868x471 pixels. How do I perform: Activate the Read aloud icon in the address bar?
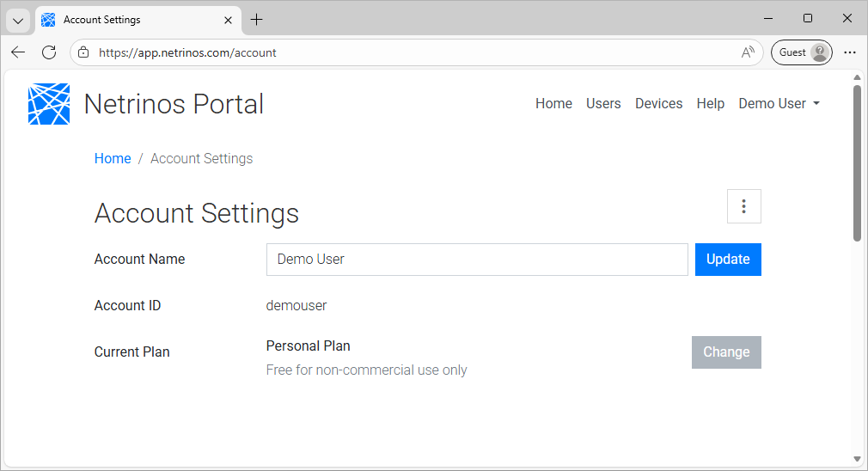(748, 52)
